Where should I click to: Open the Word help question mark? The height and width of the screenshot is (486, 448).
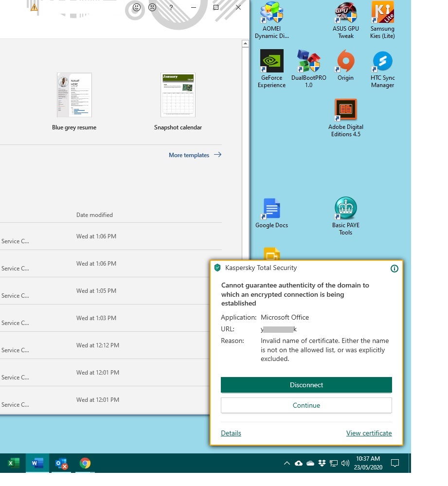click(x=171, y=7)
